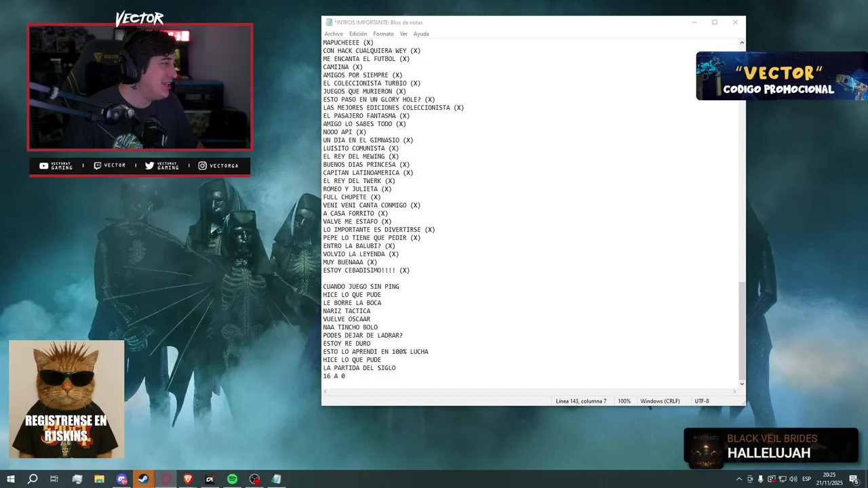Click the line 'ESTOY CEBADISIMO!!!! (X)'
This screenshot has height=488, width=868.
(366, 270)
